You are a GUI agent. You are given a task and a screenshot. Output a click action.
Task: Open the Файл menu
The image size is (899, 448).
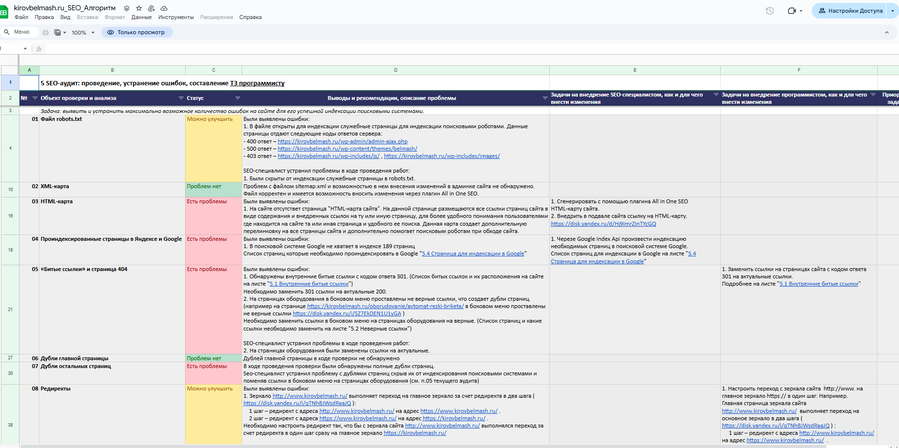click(x=21, y=17)
